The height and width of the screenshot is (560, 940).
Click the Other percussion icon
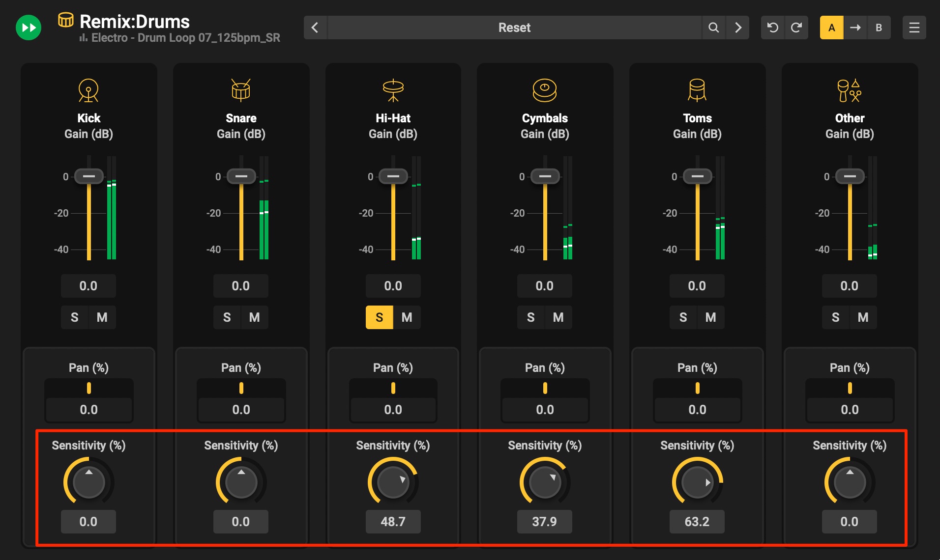850,90
